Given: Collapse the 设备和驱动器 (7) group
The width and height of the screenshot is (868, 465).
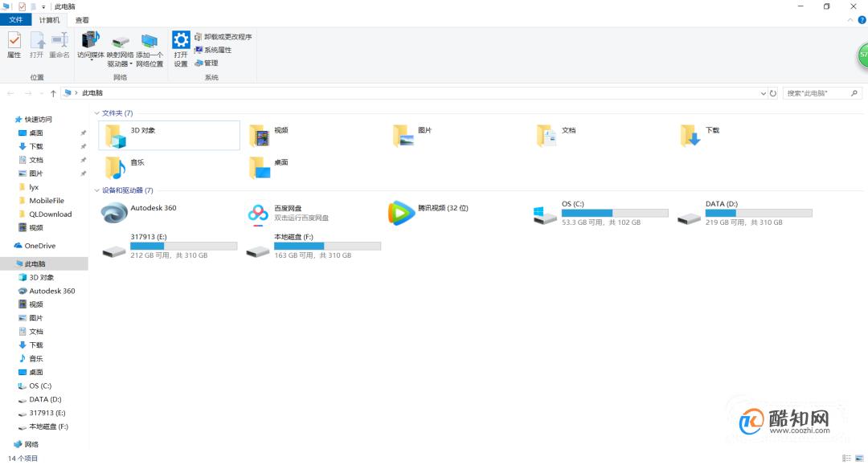Looking at the screenshot, I should click(x=97, y=190).
